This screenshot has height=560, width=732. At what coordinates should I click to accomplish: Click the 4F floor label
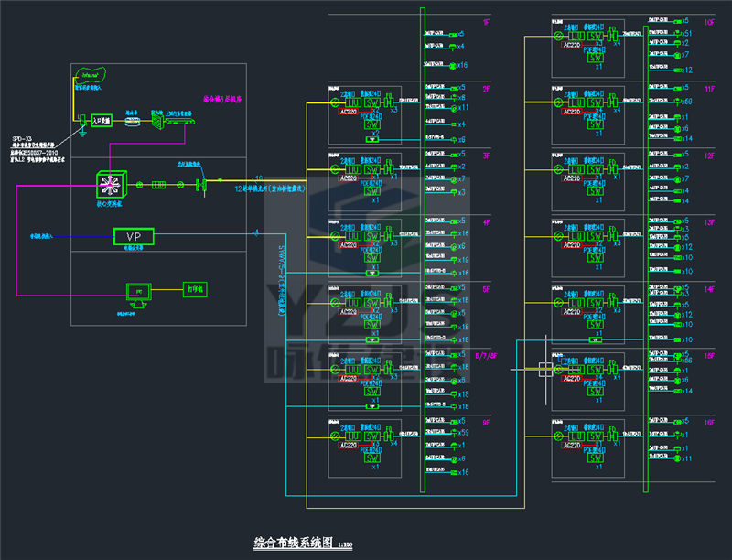coord(487,222)
